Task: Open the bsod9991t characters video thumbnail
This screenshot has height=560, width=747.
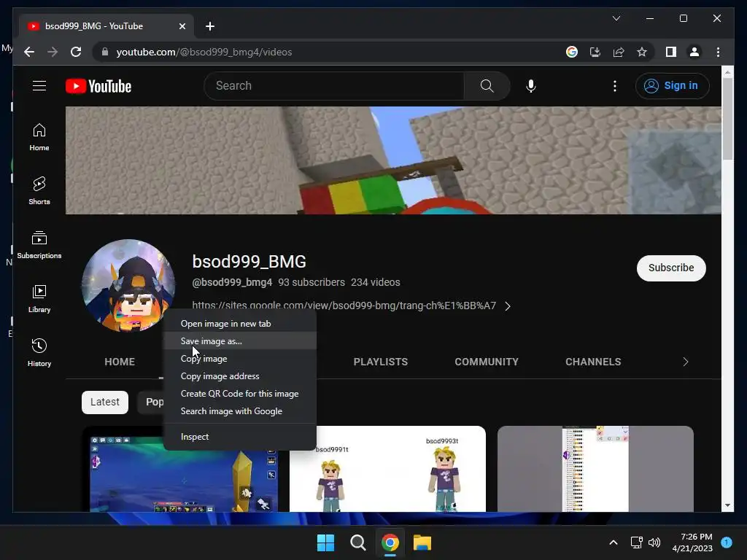Action: coord(387,470)
